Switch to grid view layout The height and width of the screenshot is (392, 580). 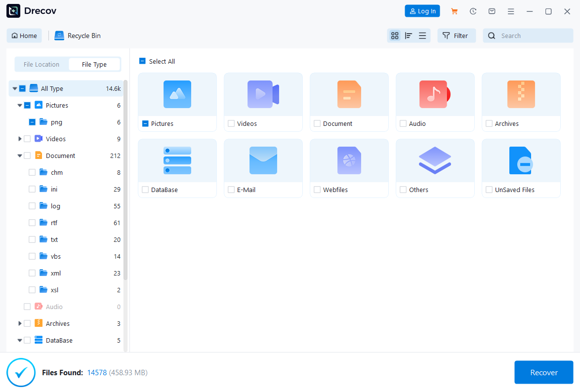pos(395,36)
